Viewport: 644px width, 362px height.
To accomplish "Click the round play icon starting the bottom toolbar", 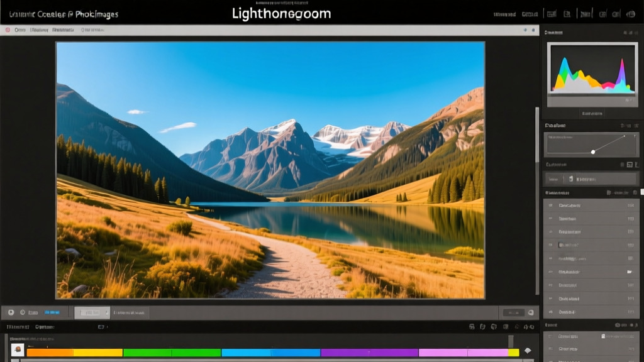I will click(x=11, y=312).
